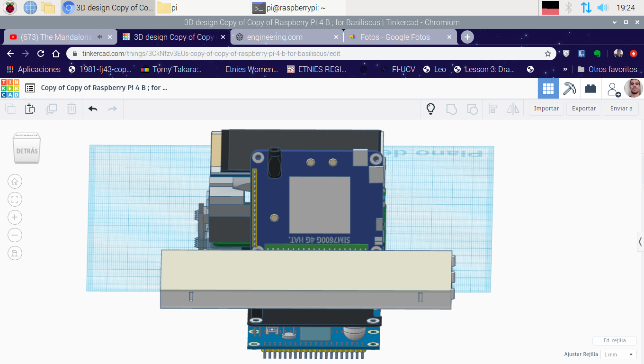
Task: Click the Delete trash icon
Action: 72,109
